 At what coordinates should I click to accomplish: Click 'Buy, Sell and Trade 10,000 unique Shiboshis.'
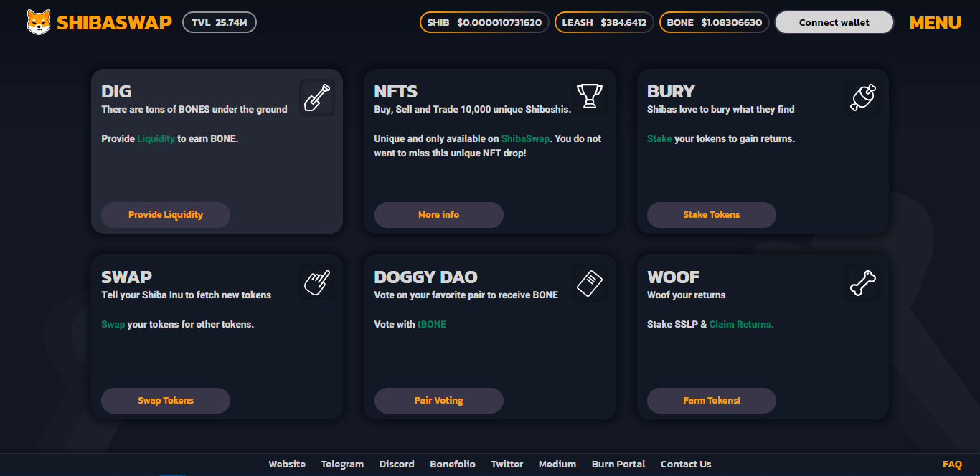click(x=473, y=109)
